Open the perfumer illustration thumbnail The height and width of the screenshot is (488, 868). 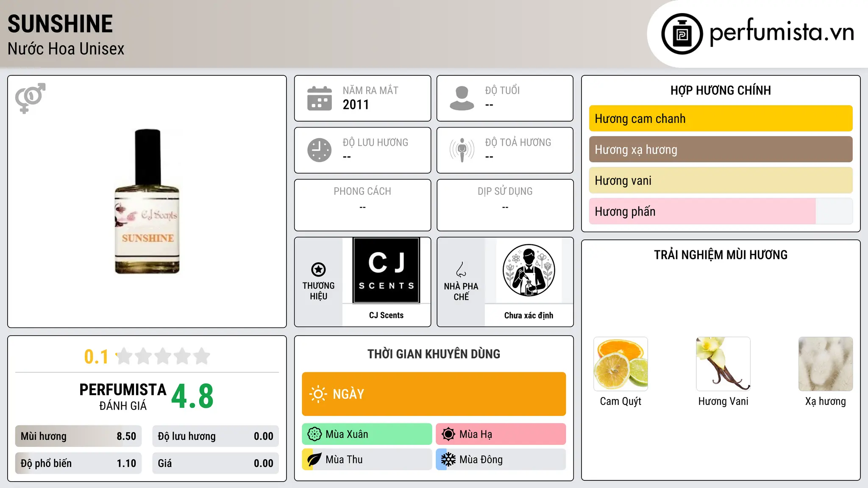tap(529, 270)
